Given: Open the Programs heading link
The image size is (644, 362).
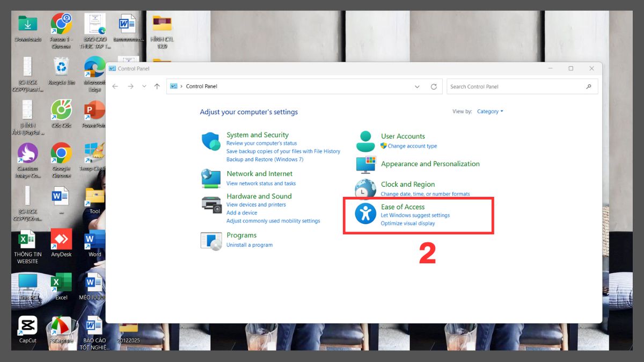Looking at the screenshot, I should pos(241,235).
